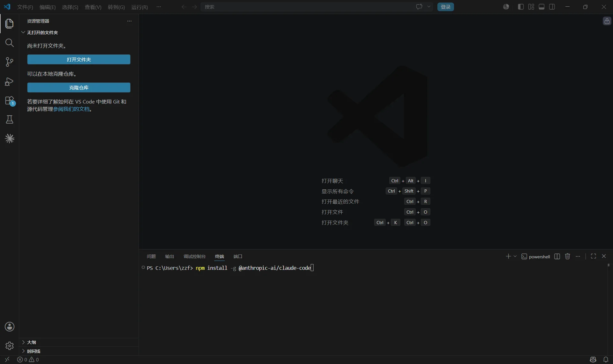Image resolution: width=613 pixels, height=364 pixels.
Task: Open the Manage gear icon
Action: click(x=10, y=346)
